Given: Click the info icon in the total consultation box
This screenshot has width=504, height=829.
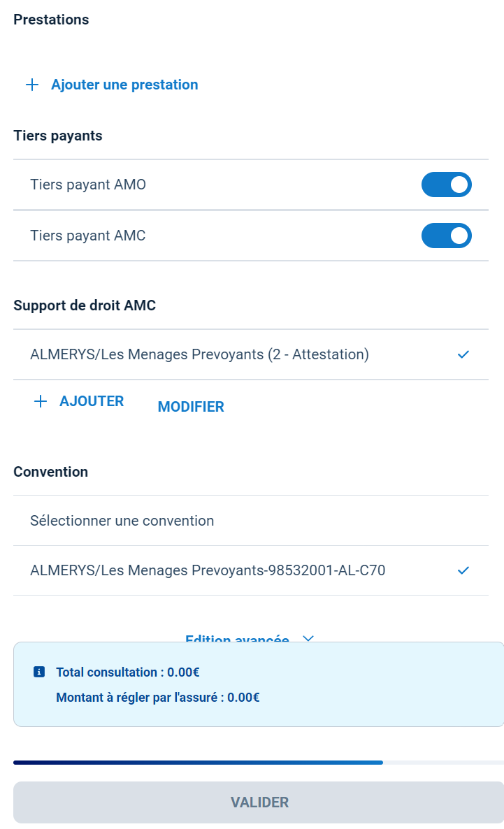Looking at the screenshot, I should click(38, 672).
